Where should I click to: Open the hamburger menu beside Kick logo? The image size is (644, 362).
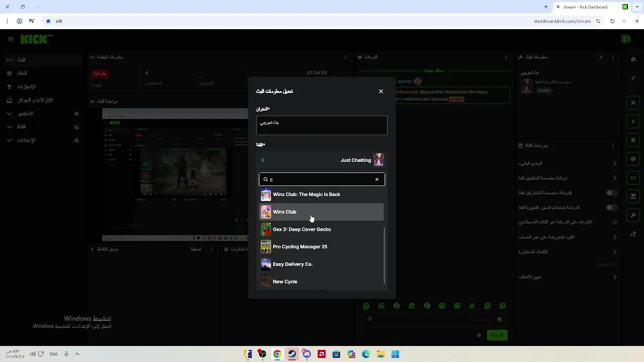11,39
